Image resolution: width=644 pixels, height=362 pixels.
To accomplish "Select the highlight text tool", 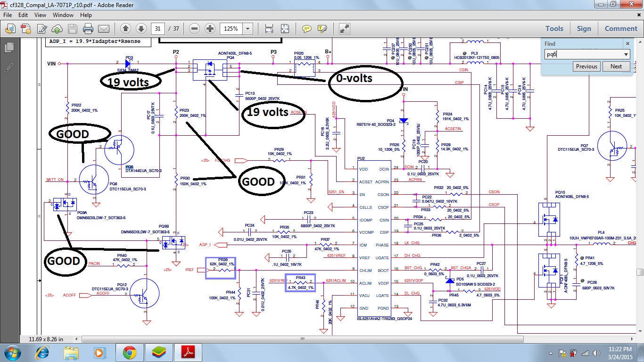I will pyautogui.click(x=322, y=29).
